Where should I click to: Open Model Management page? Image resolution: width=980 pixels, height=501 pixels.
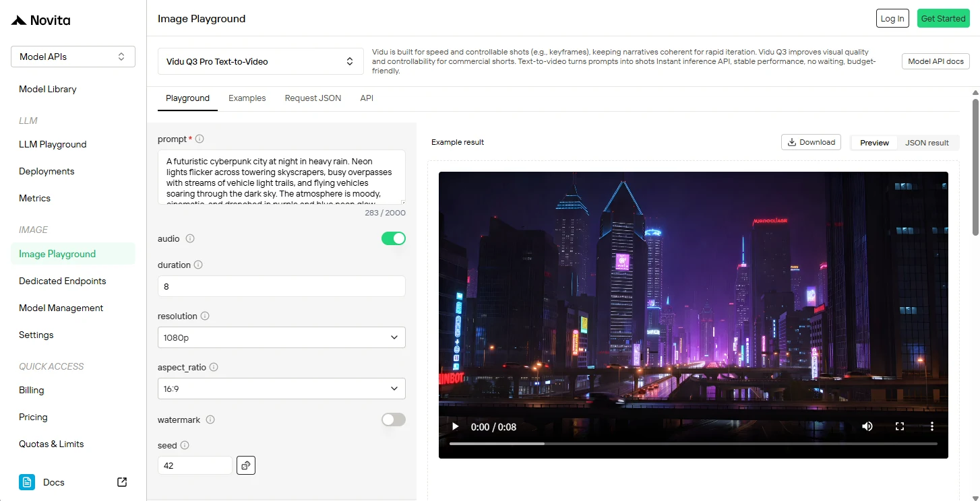click(61, 308)
